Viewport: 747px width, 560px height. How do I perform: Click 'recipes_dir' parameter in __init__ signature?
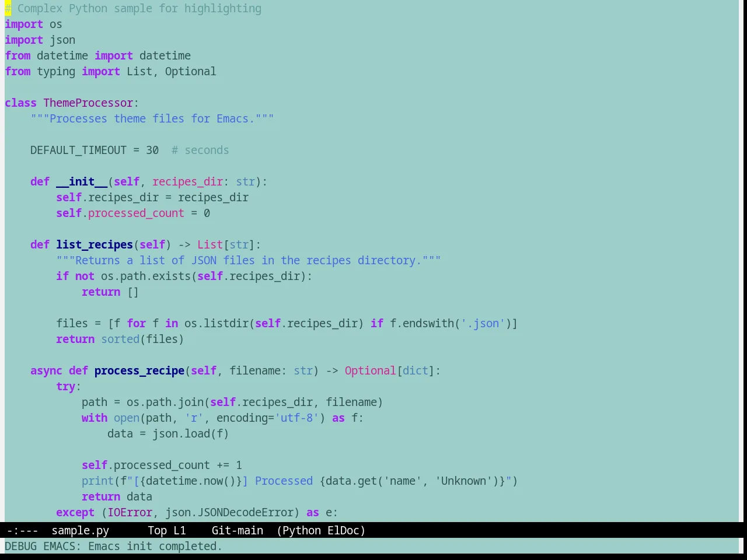[187, 182]
